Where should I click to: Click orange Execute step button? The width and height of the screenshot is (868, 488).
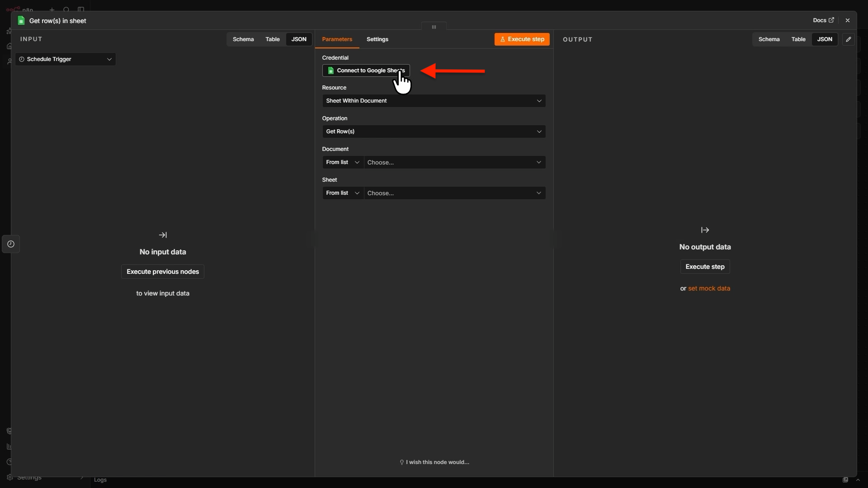tap(522, 39)
